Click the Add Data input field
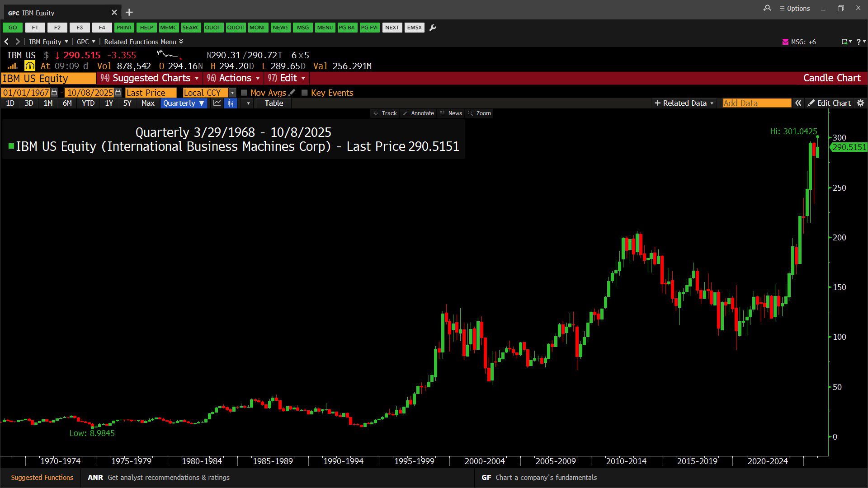868x488 pixels. pyautogui.click(x=756, y=103)
